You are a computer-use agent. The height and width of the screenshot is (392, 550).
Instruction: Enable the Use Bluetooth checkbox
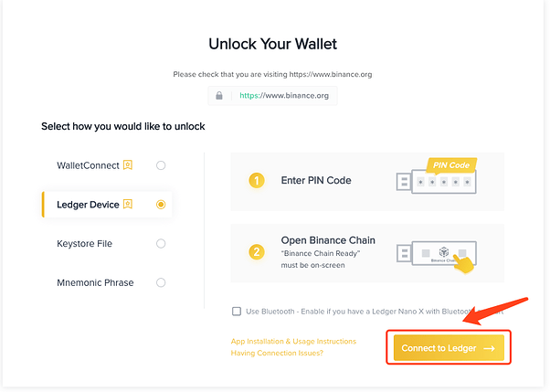tap(237, 311)
